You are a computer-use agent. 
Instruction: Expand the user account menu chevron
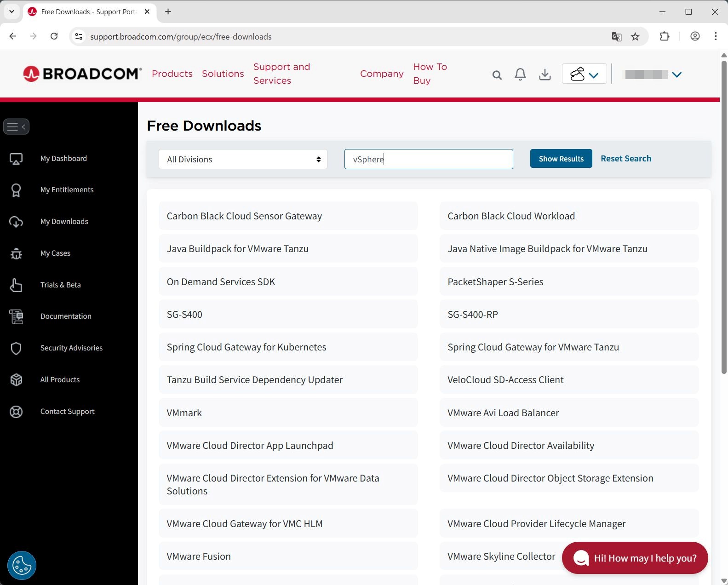pos(676,75)
